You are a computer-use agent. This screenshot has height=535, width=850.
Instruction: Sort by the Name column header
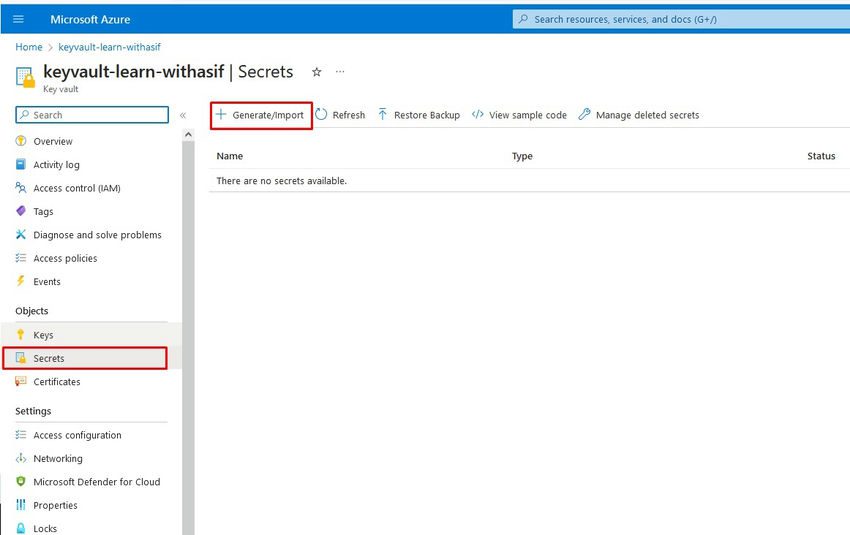coord(229,156)
